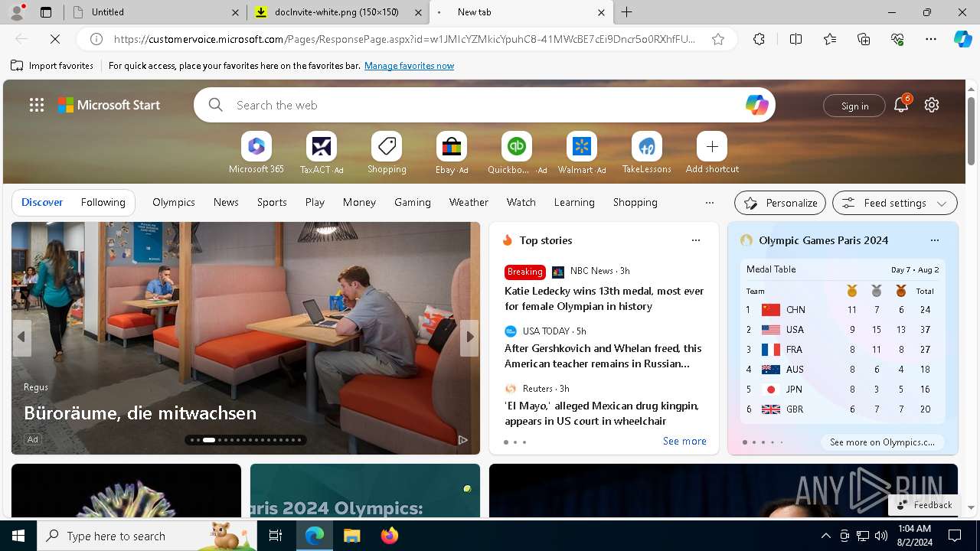Image resolution: width=980 pixels, height=551 pixels.
Task: Open the Microsoft apps grid launcher
Action: [37, 106]
